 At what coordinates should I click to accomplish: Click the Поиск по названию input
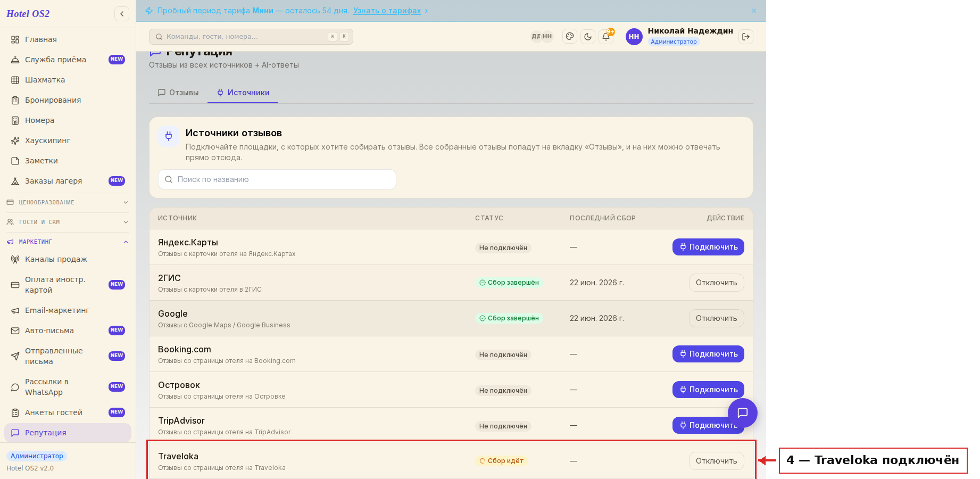pos(277,179)
